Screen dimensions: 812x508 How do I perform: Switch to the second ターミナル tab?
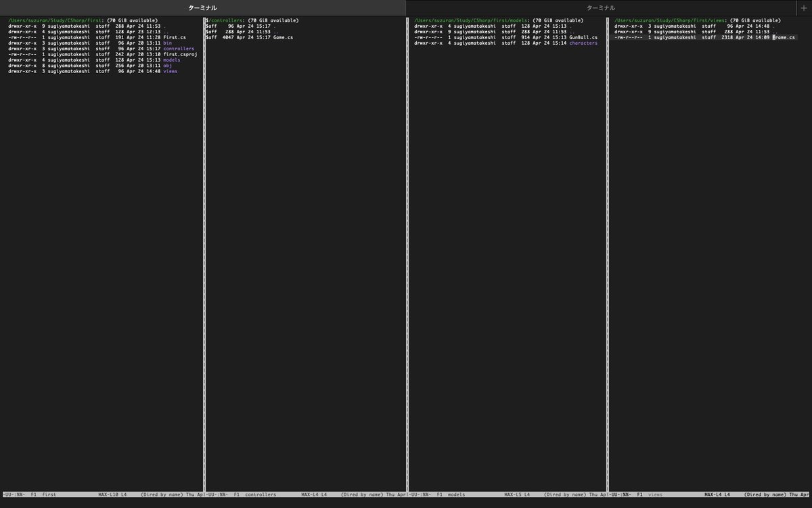tap(601, 7)
